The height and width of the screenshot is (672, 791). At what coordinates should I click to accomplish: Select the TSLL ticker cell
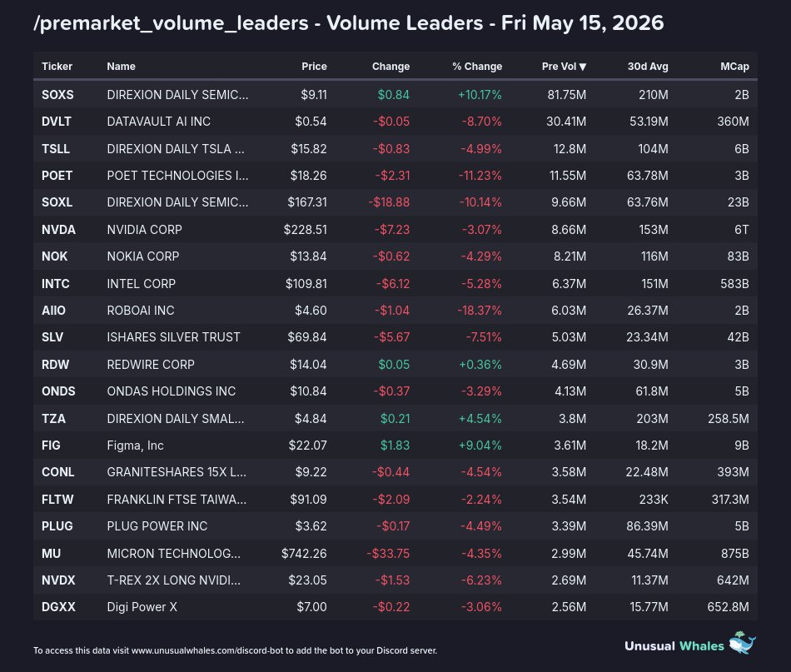56,149
